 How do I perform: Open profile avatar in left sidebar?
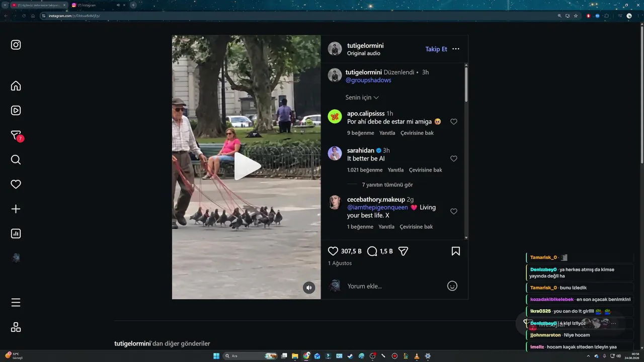click(16, 258)
